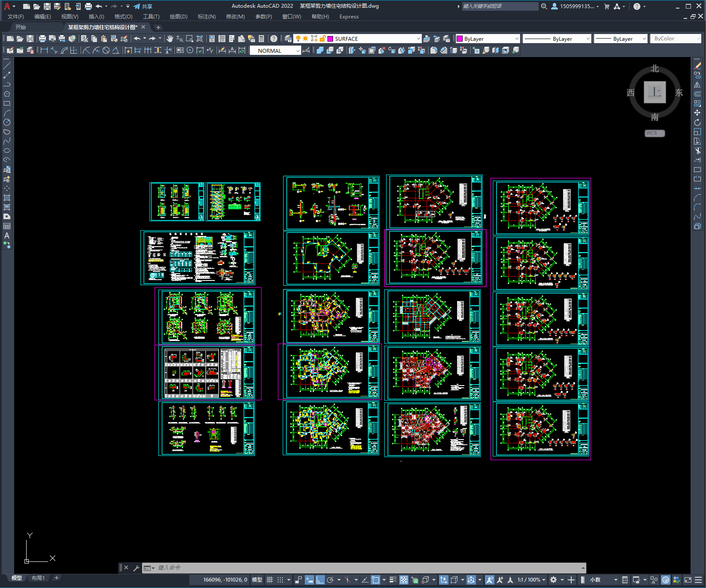
Task: Select the Table draw tool
Action: (7, 226)
